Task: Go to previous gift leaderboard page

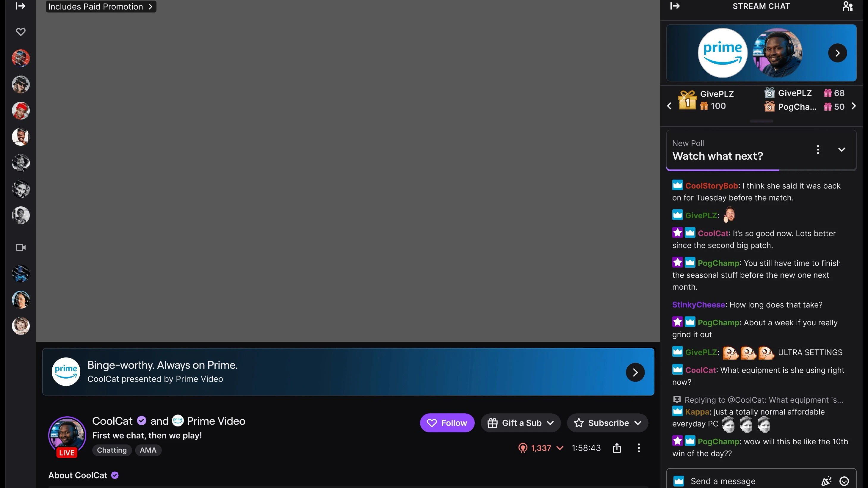Action: pos(669,106)
